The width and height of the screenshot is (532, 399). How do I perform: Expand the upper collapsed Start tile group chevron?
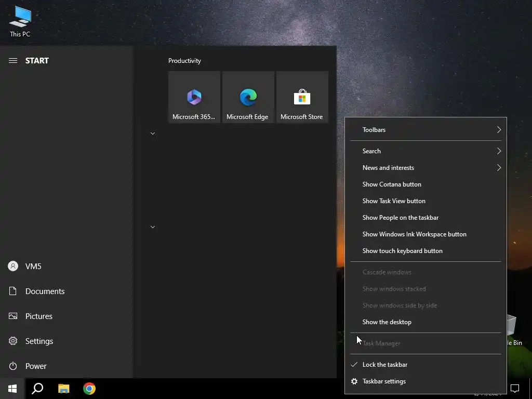153,134
